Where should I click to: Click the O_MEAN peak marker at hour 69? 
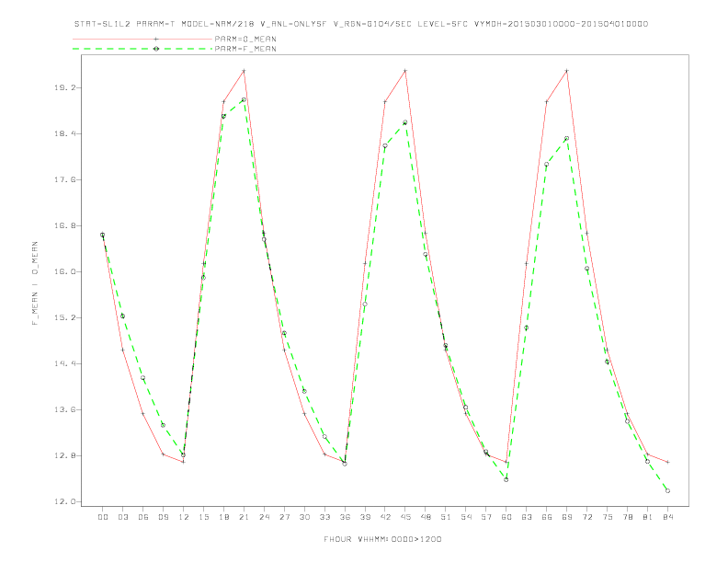(x=567, y=71)
